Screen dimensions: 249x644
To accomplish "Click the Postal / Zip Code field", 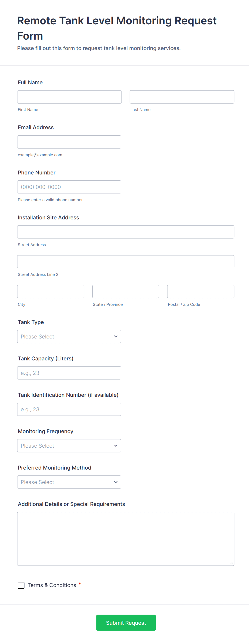I will (201, 291).
